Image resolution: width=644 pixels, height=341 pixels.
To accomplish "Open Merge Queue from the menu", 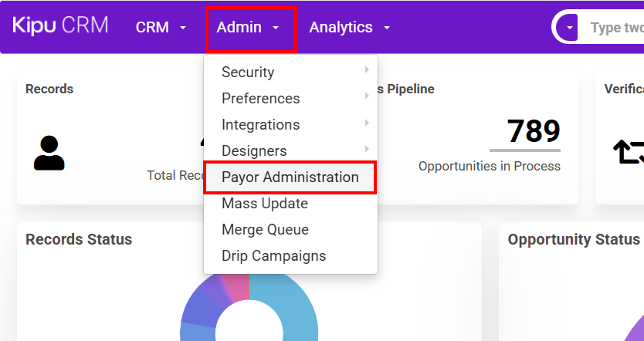I will point(265,229).
